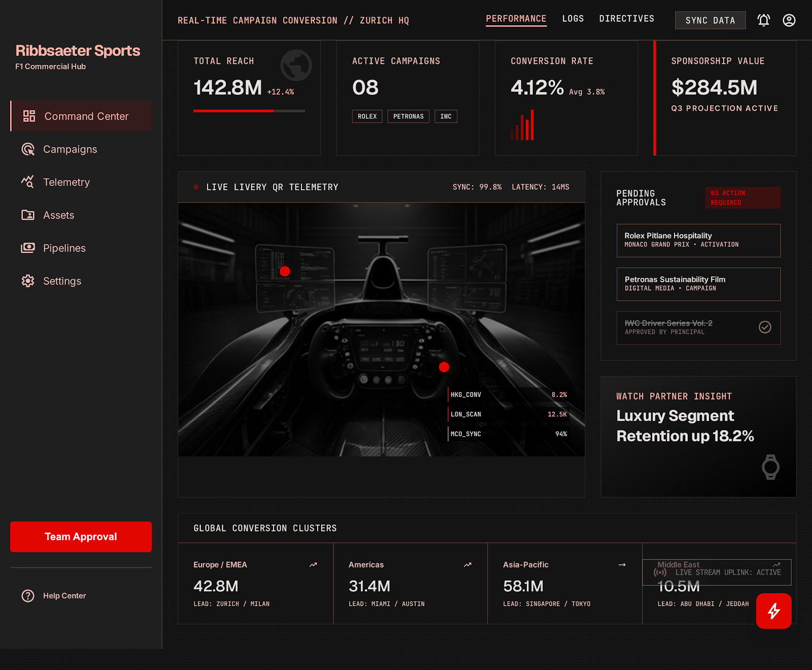Click the Telemetry chart icon
The width and height of the screenshot is (812, 670).
click(28, 182)
